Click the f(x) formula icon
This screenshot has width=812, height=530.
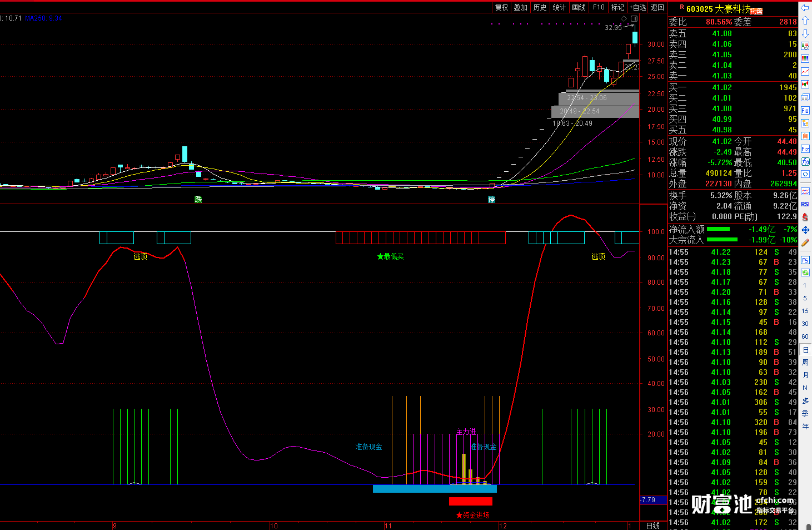(x=805, y=161)
